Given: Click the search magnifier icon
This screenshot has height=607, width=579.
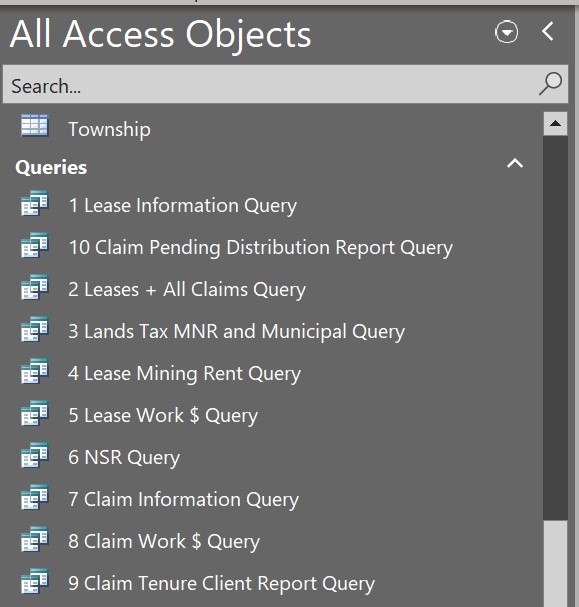Looking at the screenshot, I should [550, 84].
